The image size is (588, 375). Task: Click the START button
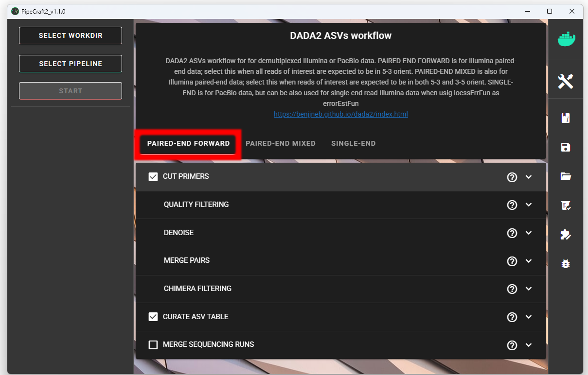(x=70, y=91)
